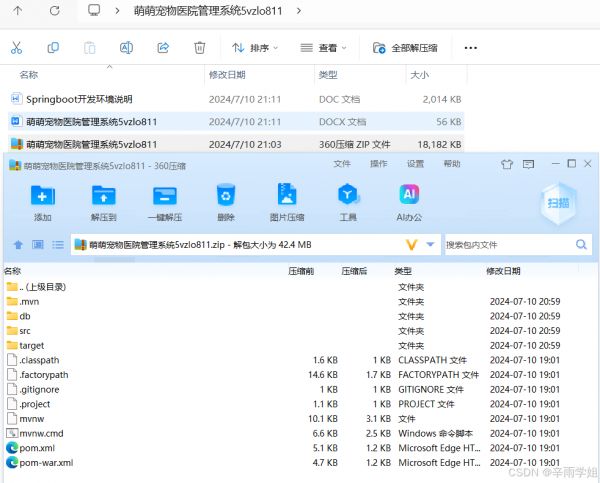Click the Share icon in Explorer toolbar
This screenshot has height=483, width=600.
pos(163,48)
